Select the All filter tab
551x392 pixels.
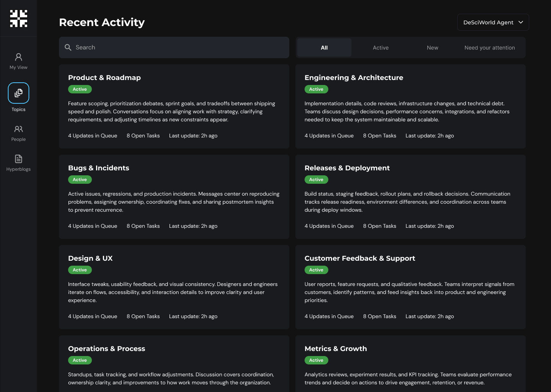tap(324, 47)
